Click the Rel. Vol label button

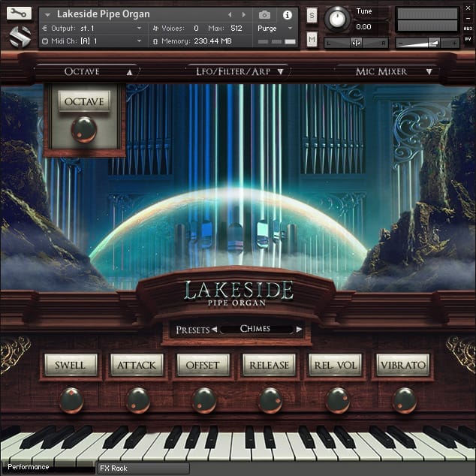tap(336, 365)
